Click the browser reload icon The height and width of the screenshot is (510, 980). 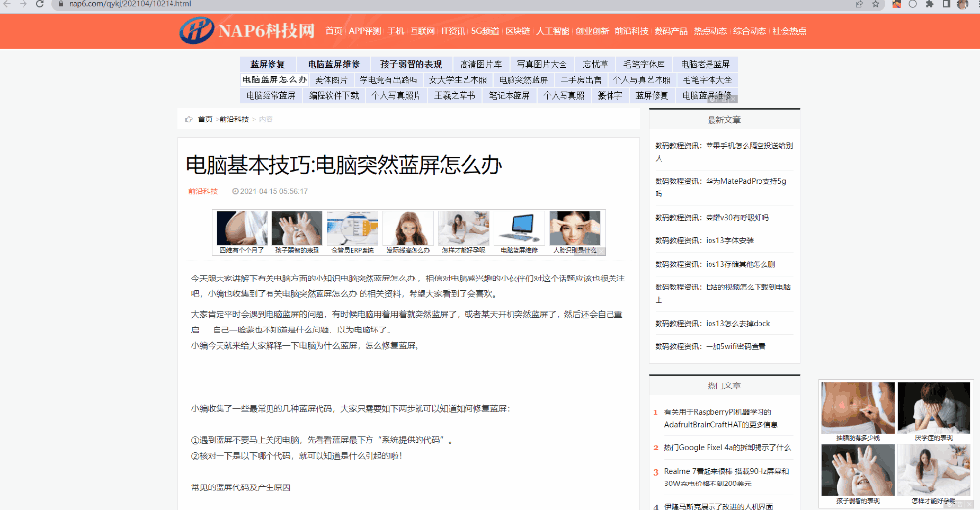[x=40, y=4]
